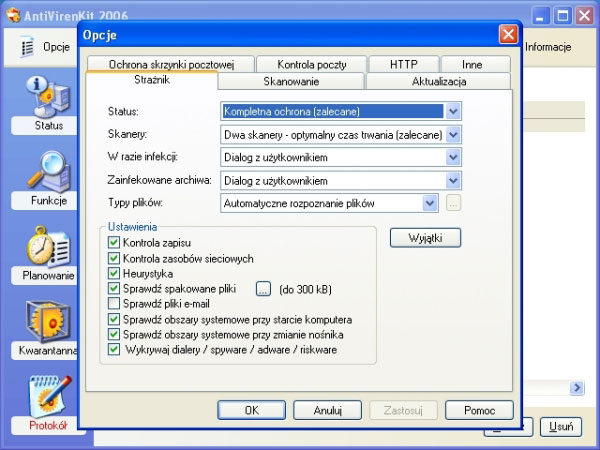
Task: Toggle Sprawdź spakowane pliki checkbox
Action: pos(114,288)
